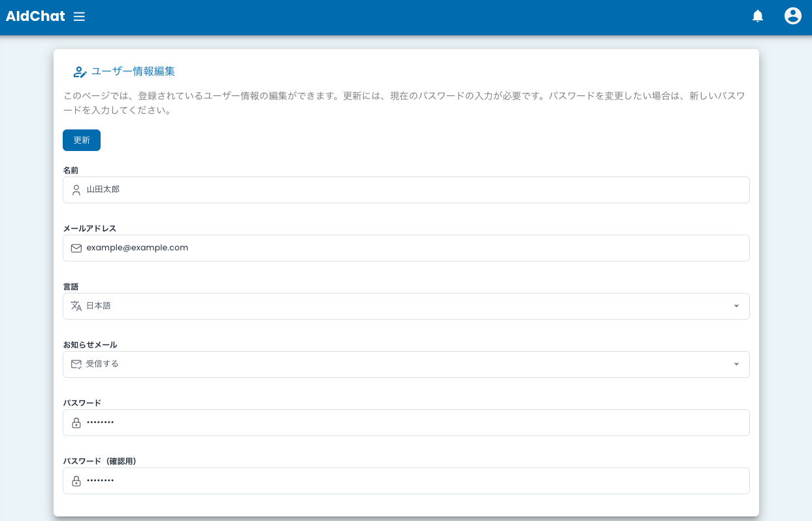Click the envelope icon in the メールアドレス field

[x=76, y=248]
